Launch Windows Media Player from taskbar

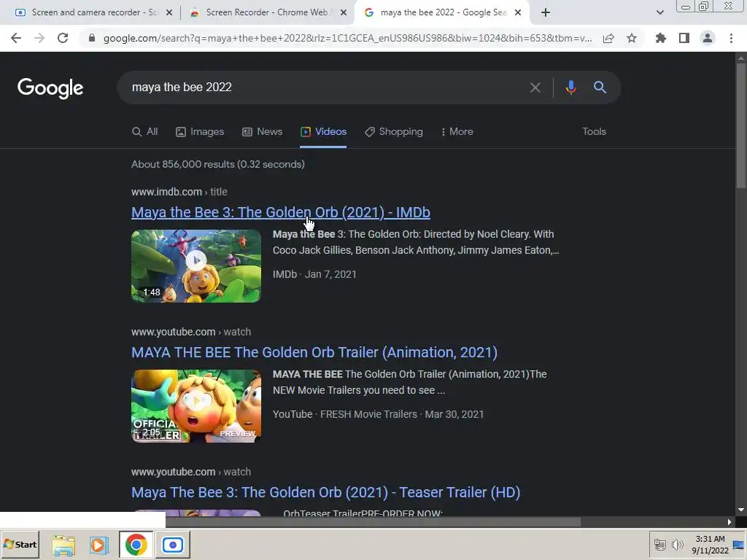pyautogui.click(x=98, y=545)
